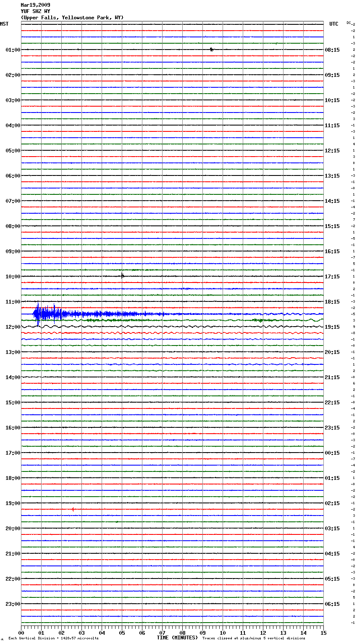Viewport: 357px width, 644px height.
Task: Click the 11:15 UTC time label
Action: click(332, 126)
